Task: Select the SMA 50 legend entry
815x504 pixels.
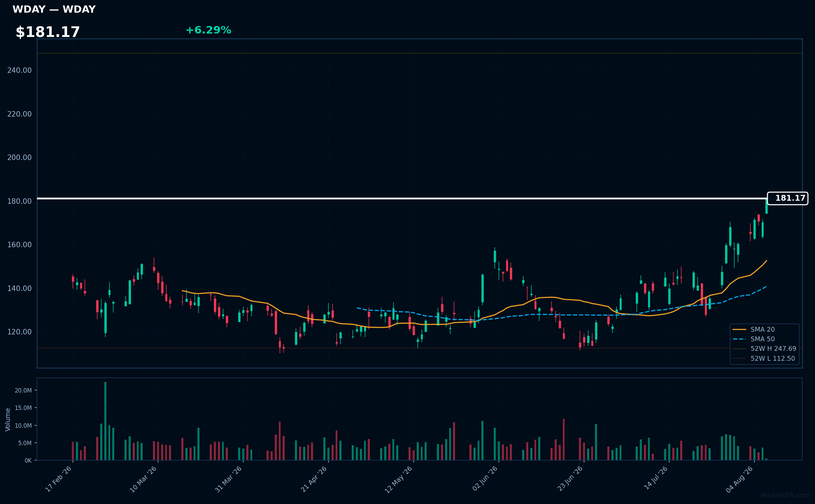Action: click(762, 339)
